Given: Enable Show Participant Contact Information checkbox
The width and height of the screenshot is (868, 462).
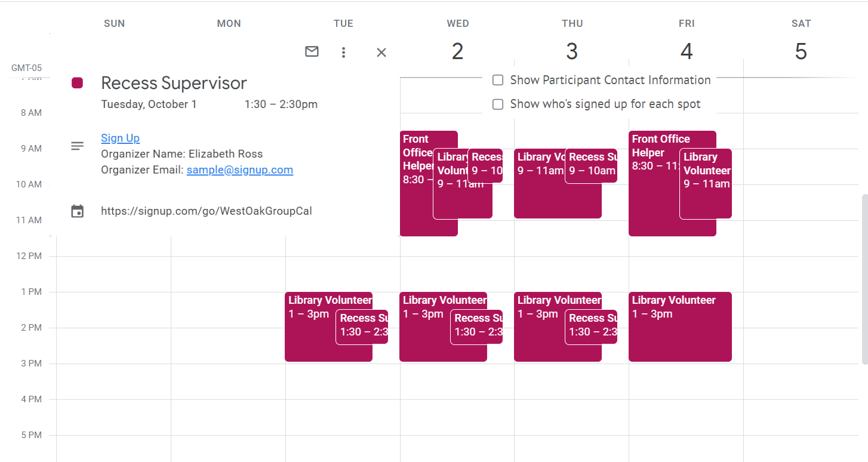Looking at the screenshot, I should [x=498, y=80].
